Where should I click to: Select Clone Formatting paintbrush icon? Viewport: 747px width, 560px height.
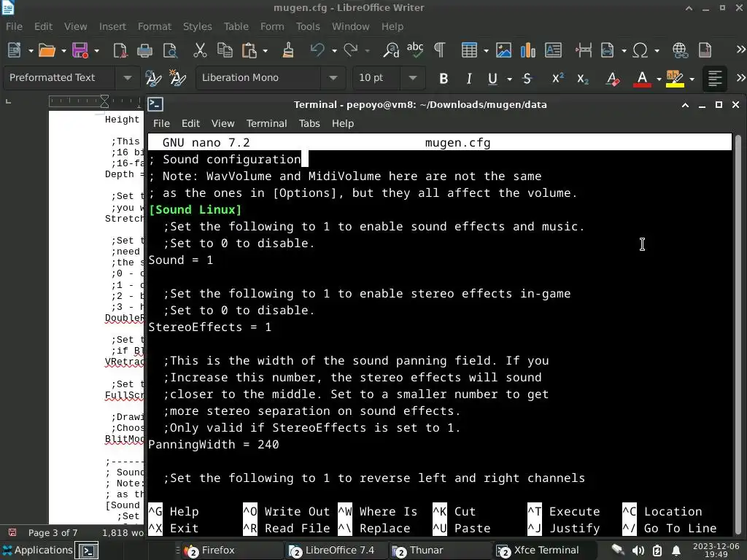(x=287, y=50)
